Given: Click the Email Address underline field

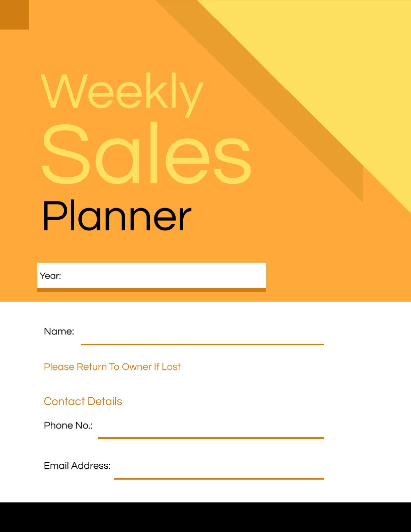Looking at the screenshot, I should pyautogui.click(x=219, y=473).
